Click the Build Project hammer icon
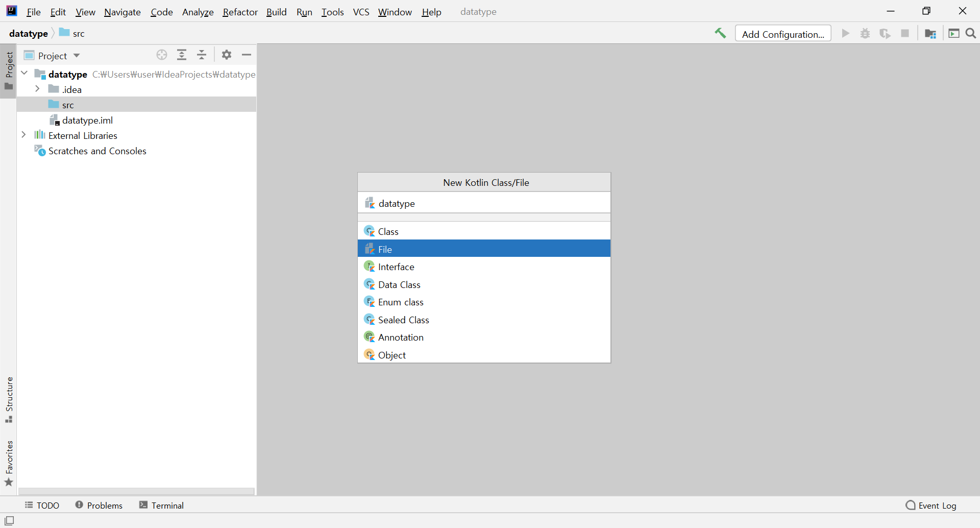The image size is (980, 528). click(720, 34)
